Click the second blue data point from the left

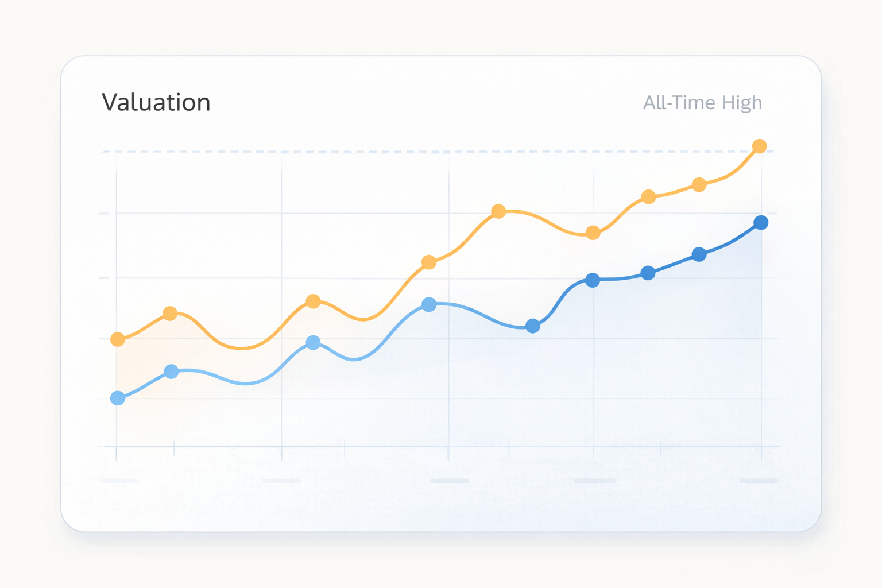171,372
